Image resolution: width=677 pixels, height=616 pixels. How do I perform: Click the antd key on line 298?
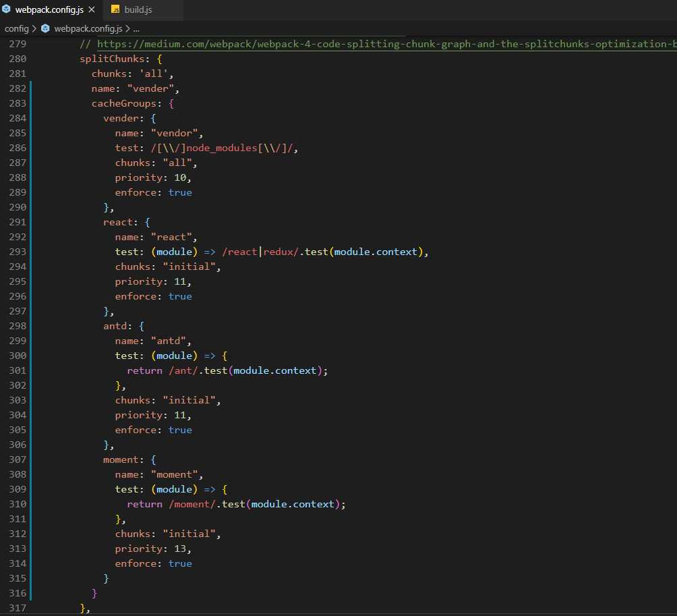pyautogui.click(x=115, y=326)
